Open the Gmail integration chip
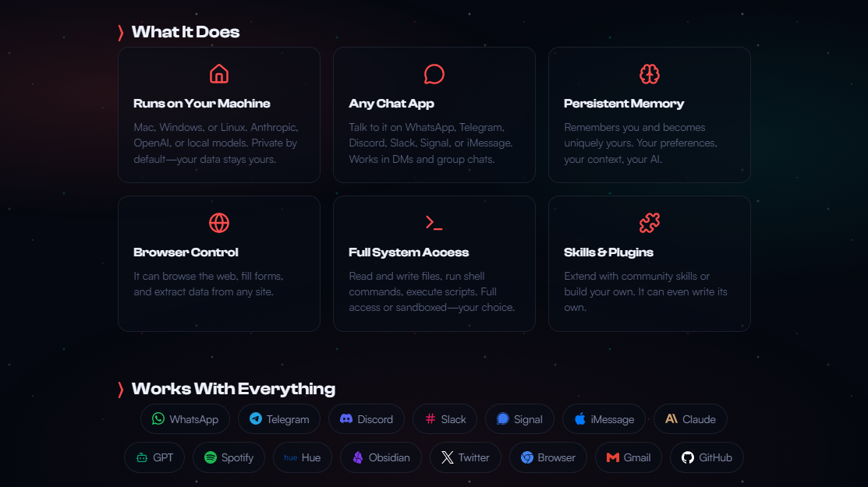Image resolution: width=868 pixels, height=487 pixels. pos(629,457)
